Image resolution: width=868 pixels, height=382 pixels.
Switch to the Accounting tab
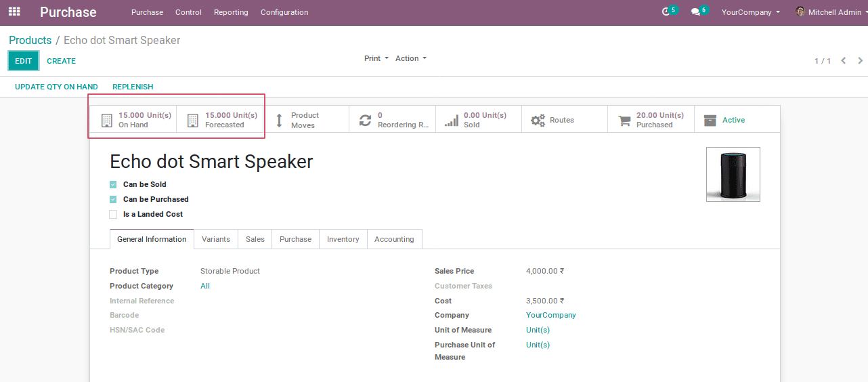point(394,239)
